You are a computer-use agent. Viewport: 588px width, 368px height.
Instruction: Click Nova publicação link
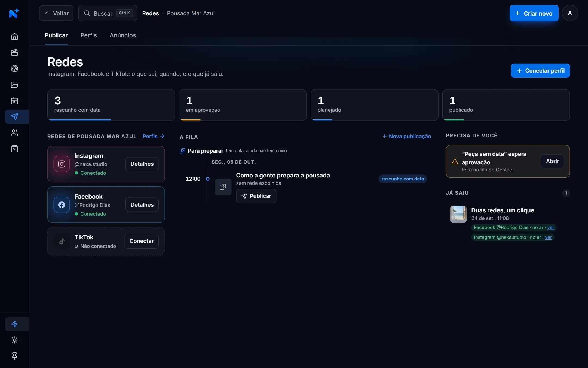[x=407, y=136]
